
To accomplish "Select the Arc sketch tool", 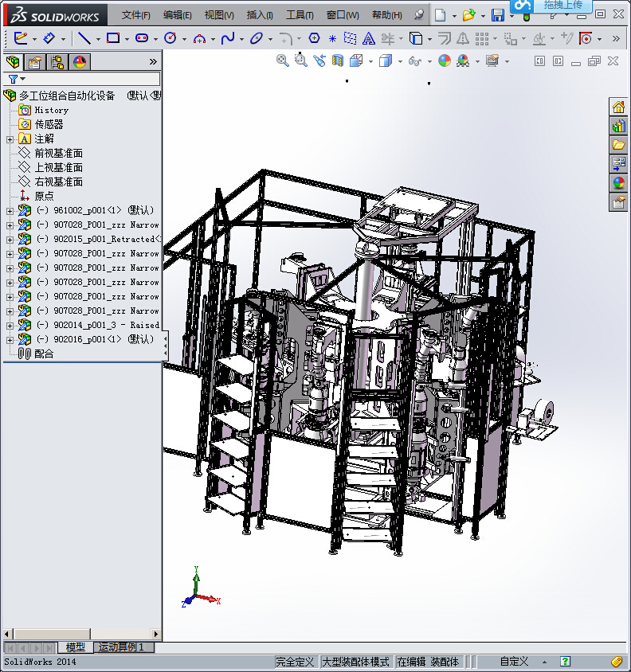I will [x=199, y=38].
